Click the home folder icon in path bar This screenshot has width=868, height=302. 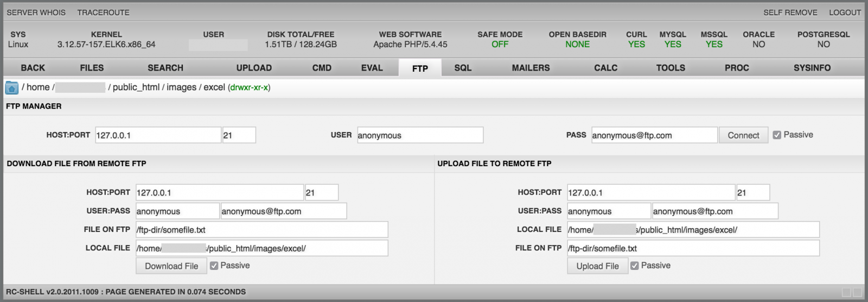tap(11, 87)
